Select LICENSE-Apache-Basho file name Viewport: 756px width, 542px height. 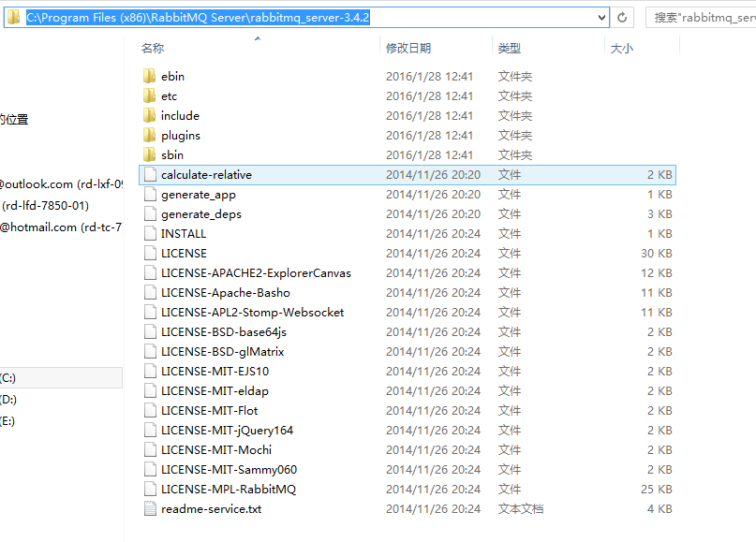tap(226, 292)
